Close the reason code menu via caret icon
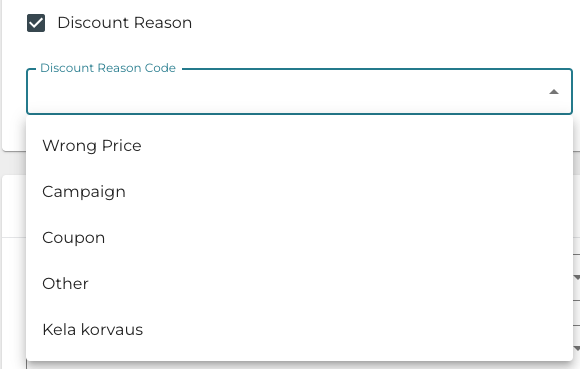This screenshot has width=580, height=369. point(553,92)
